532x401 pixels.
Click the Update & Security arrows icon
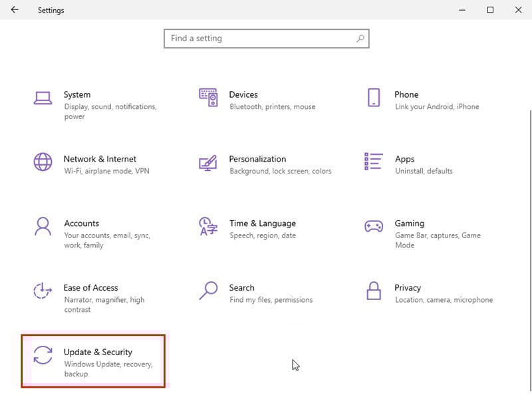(43, 355)
